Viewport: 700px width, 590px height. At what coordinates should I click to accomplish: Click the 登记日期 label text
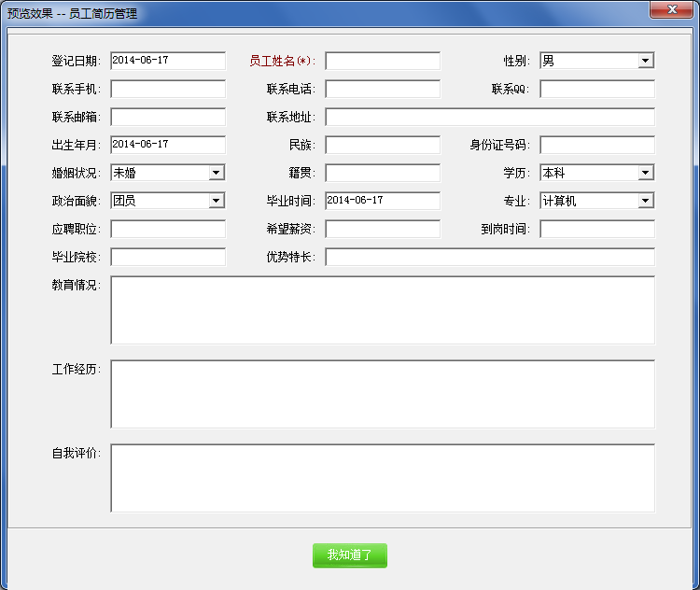pyautogui.click(x=77, y=61)
